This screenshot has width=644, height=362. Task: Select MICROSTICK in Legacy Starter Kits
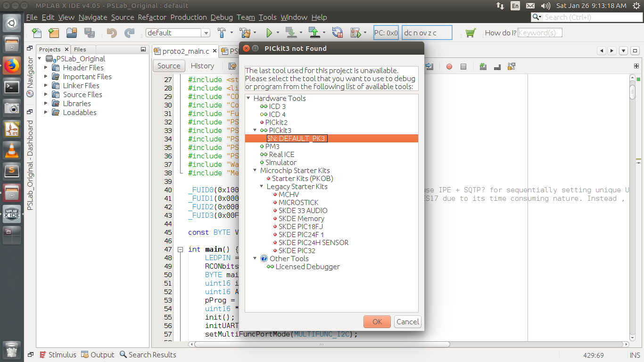[298, 203]
